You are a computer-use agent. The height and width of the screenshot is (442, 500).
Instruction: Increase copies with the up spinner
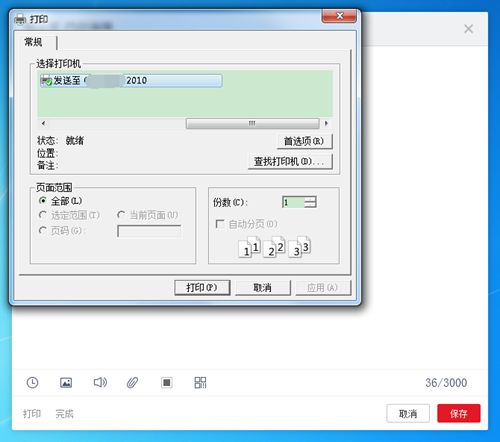tap(310, 199)
